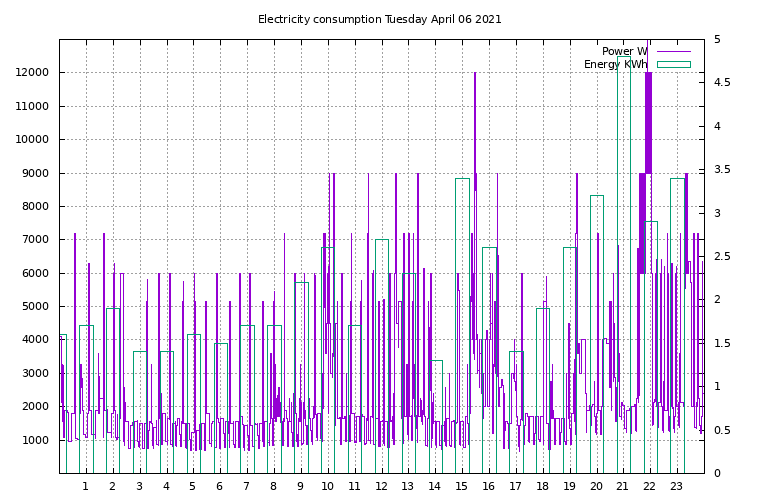Click the left axis label 6000
The height and width of the screenshot is (500, 768).
35,273
